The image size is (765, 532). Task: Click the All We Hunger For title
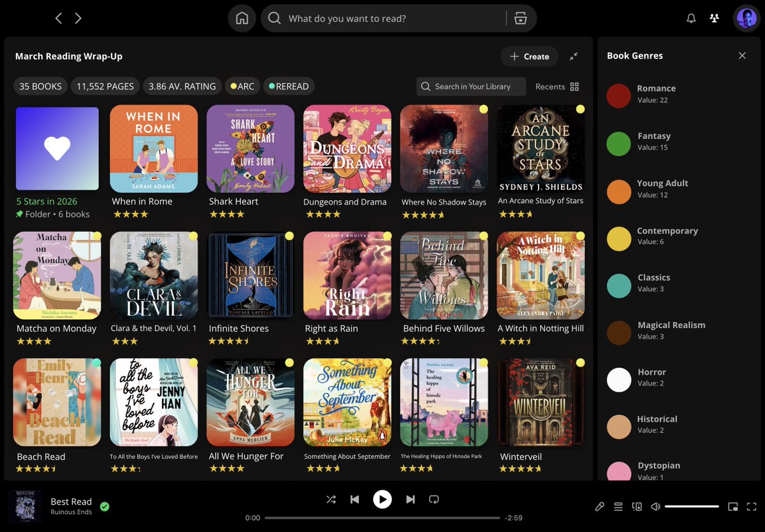tap(246, 456)
